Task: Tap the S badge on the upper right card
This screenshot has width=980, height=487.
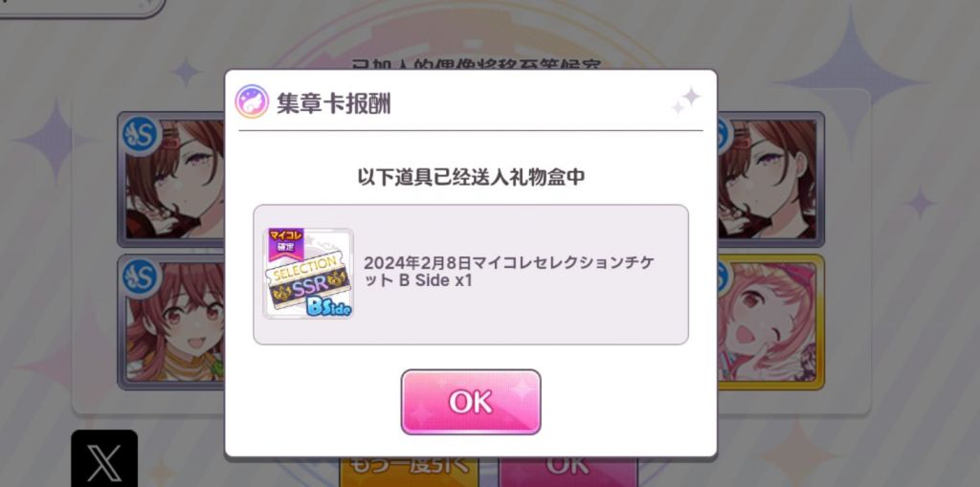Action: (724, 134)
